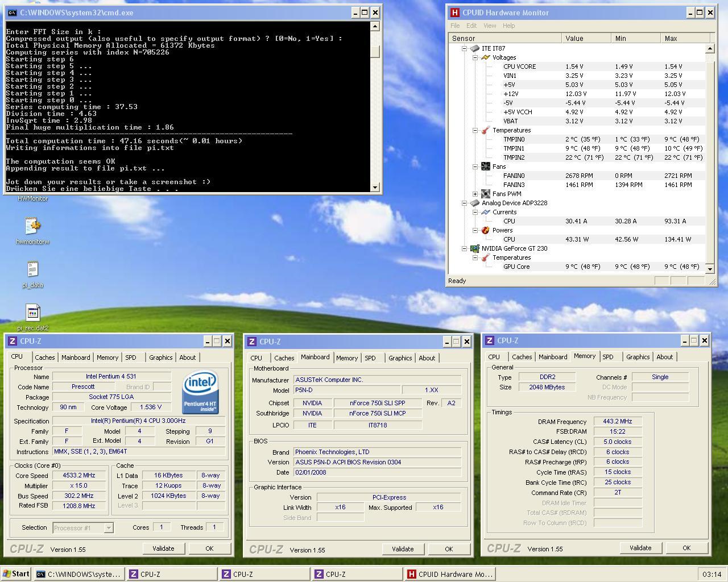
Task: Switch to Graphics tab in Memory window
Action: (x=638, y=357)
